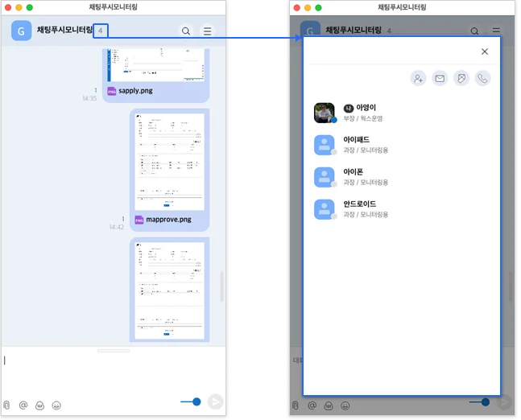Expand member list via the highlighted count 4
The image size is (521, 420).
click(x=101, y=31)
